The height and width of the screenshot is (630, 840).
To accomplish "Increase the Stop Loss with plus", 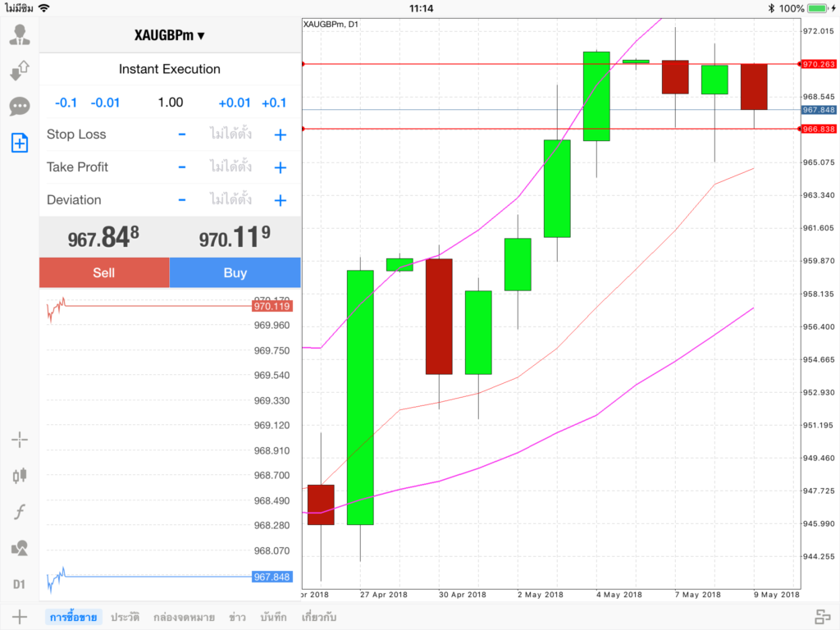I will pos(280,135).
